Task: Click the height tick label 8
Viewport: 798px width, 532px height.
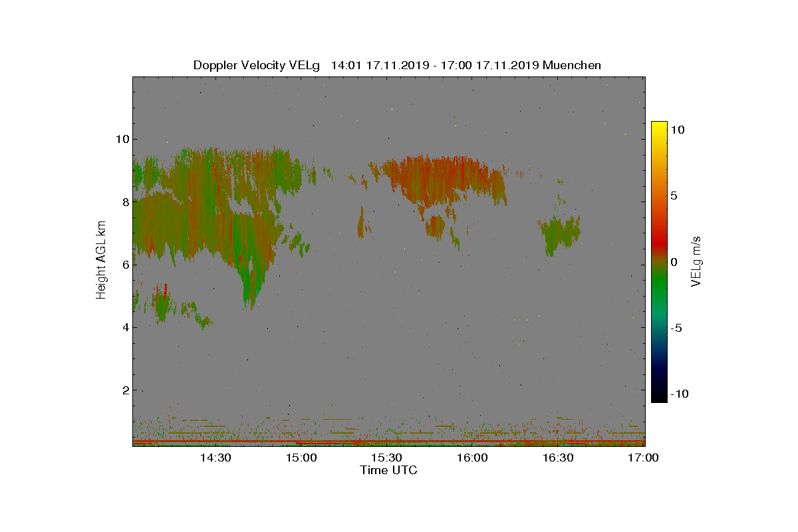Action: click(125, 201)
